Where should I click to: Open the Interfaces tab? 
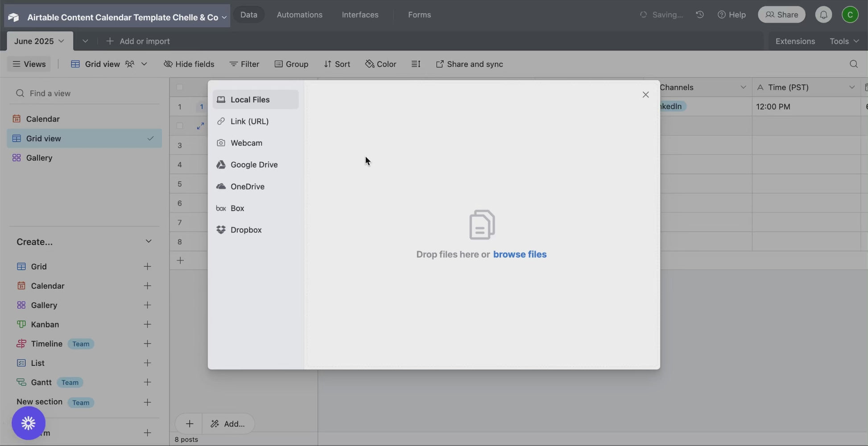[x=360, y=15]
